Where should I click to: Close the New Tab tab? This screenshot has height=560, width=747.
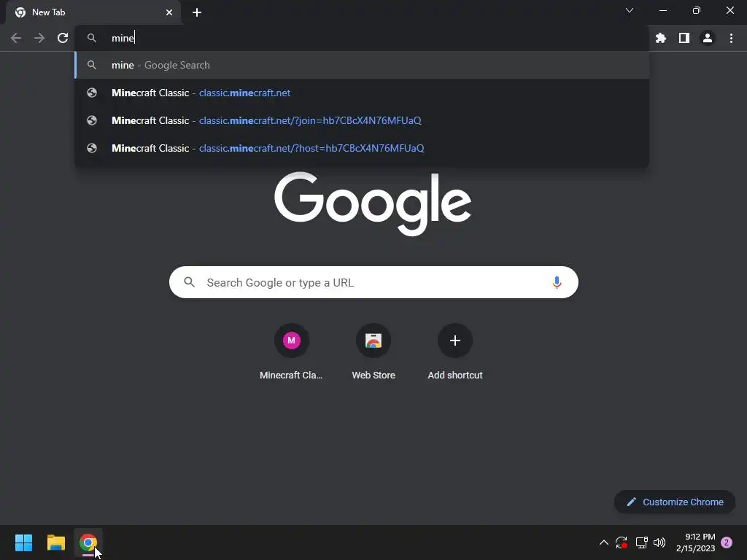[169, 12]
